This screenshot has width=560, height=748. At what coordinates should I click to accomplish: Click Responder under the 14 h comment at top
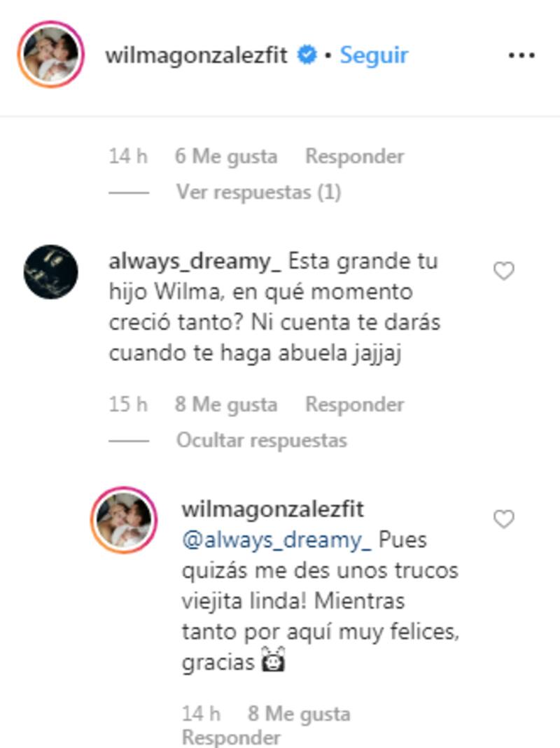tap(354, 157)
